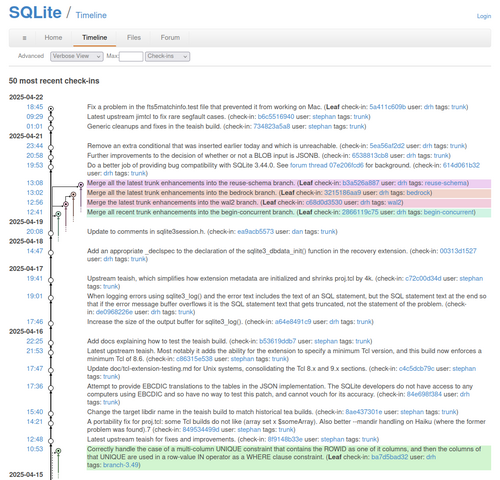Click the 18:45 check-in graph node

pyautogui.click(x=51, y=109)
